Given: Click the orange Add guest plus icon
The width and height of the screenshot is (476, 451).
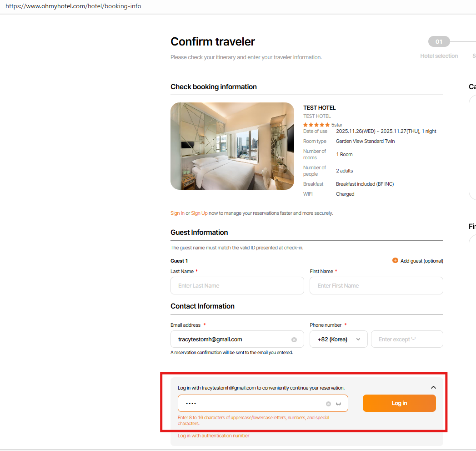Looking at the screenshot, I should pyautogui.click(x=395, y=261).
